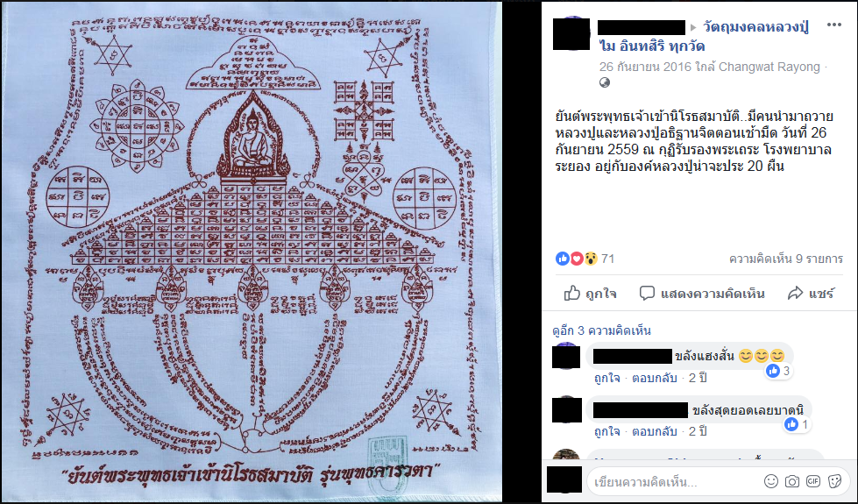Click the sticker icon in the comment box
Image resolution: width=858 pixels, height=504 pixels.
pos(834,481)
